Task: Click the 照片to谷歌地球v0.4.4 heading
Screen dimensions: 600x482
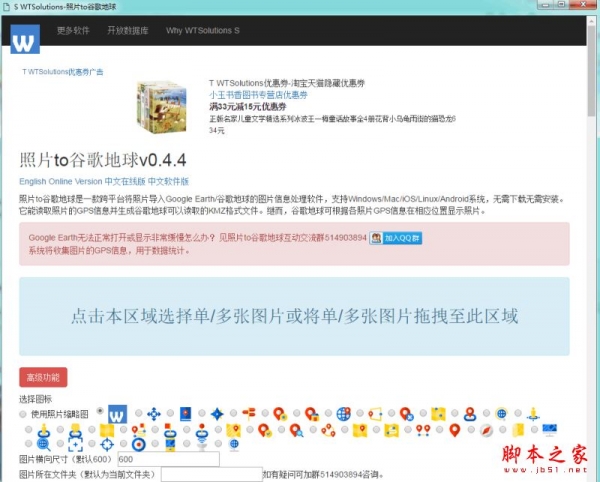Action: pos(103,160)
